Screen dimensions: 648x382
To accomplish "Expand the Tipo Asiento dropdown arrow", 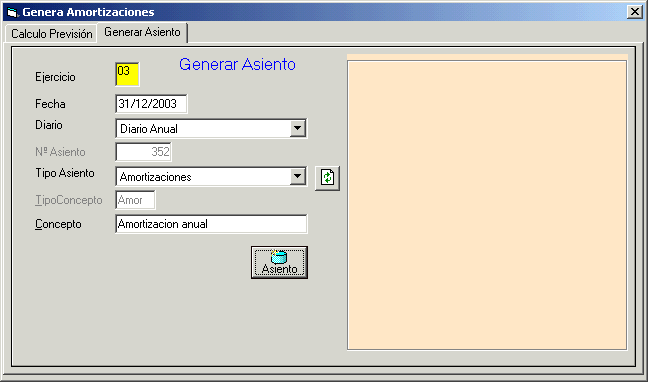I will 297,177.
